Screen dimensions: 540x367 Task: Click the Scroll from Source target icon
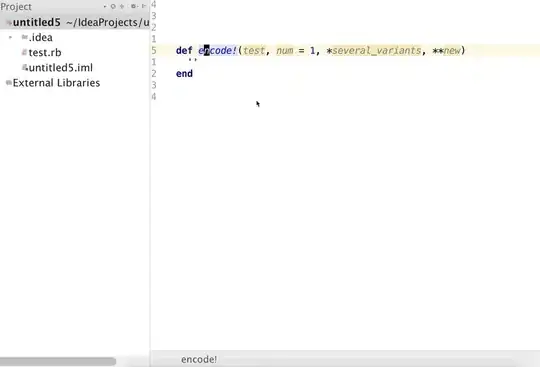coord(113,7)
